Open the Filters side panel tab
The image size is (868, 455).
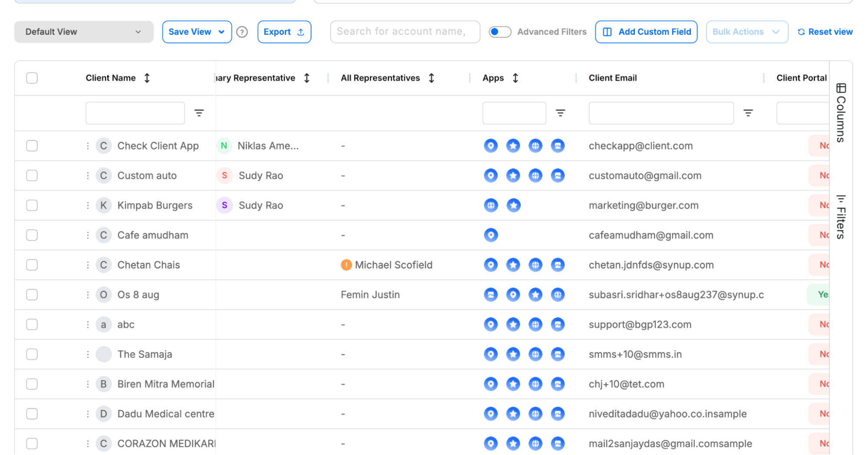pos(841,216)
